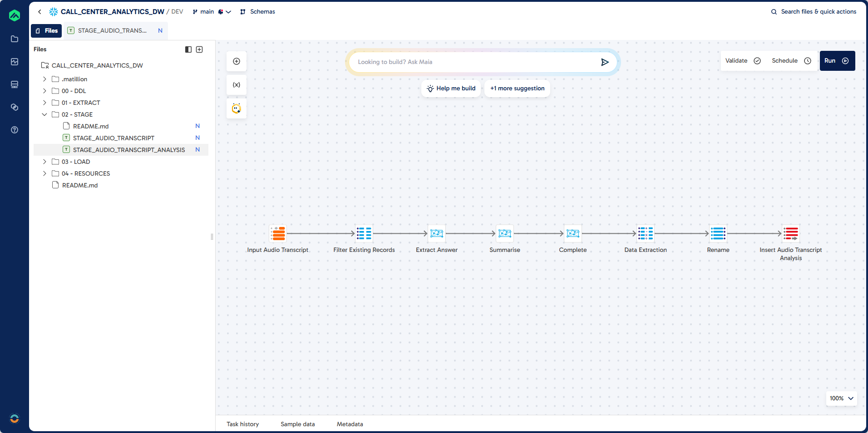The height and width of the screenshot is (433, 868).
Task: Create a new file with the plus icon
Action: pos(199,49)
